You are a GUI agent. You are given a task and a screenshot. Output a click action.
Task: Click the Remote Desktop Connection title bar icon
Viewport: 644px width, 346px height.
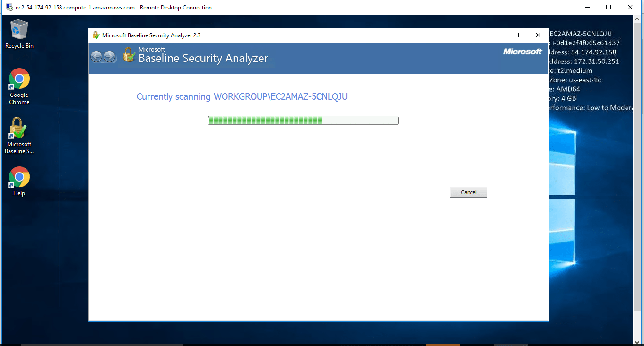coord(9,8)
